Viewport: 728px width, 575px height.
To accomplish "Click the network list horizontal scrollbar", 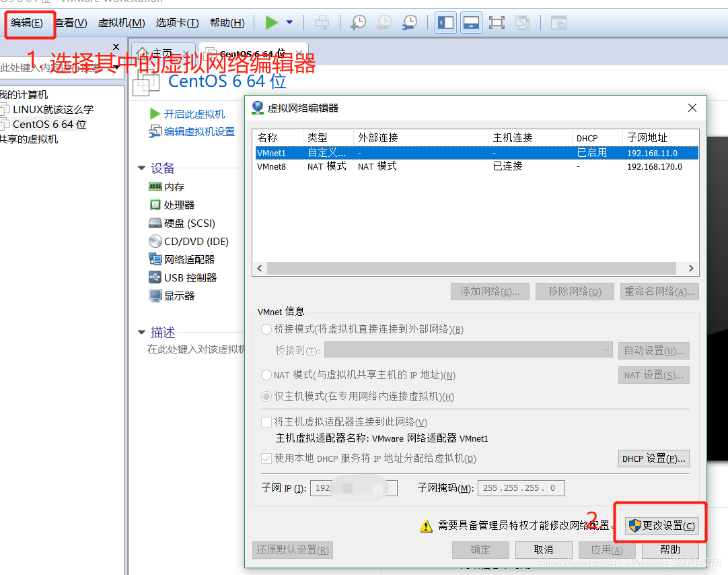I will pyautogui.click(x=471, y=269).
